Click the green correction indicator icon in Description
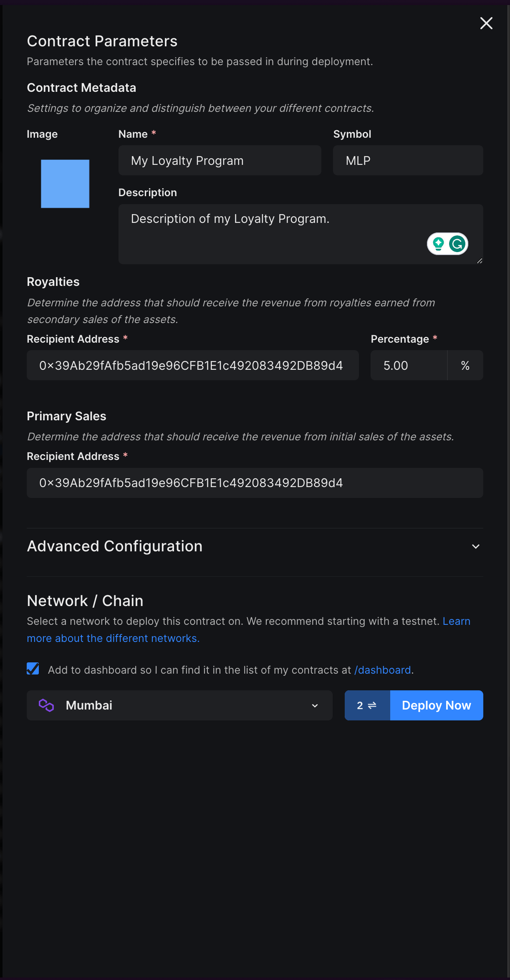 (438, 244)
